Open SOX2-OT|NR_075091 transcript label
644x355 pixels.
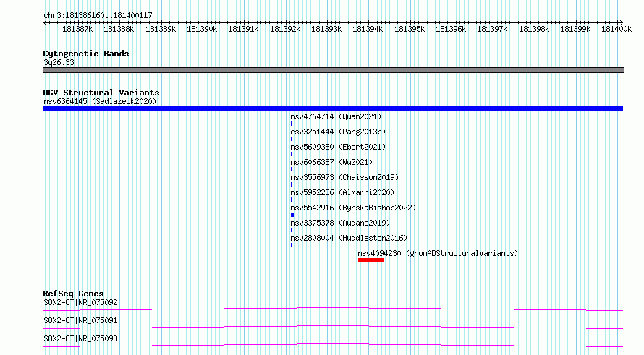click(80, 320)
